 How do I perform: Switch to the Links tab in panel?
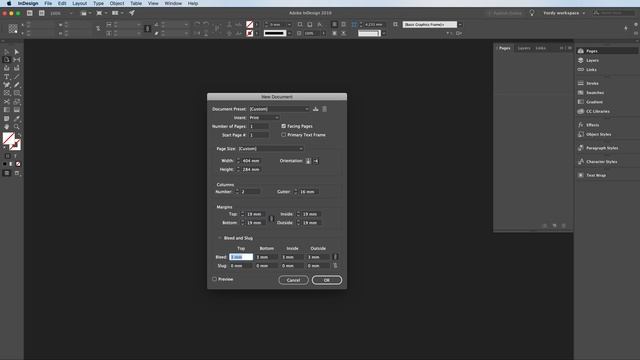(x=540, y=48)
